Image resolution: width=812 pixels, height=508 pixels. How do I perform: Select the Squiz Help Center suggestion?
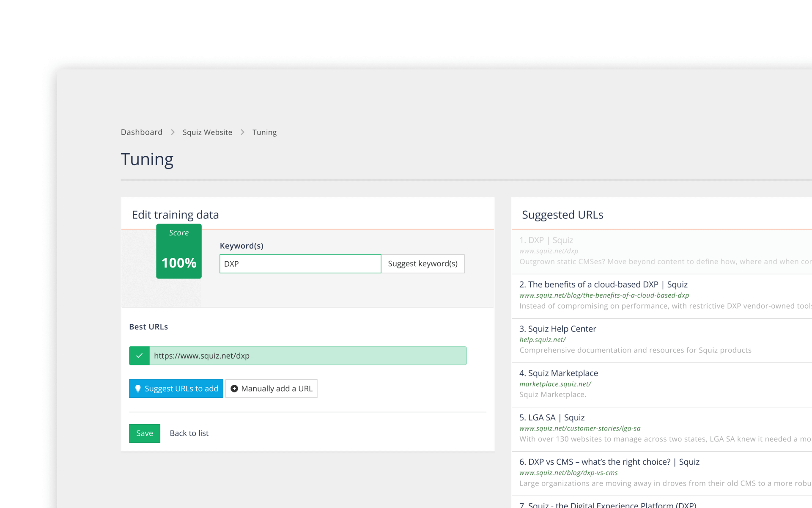(x=557, y=329)
